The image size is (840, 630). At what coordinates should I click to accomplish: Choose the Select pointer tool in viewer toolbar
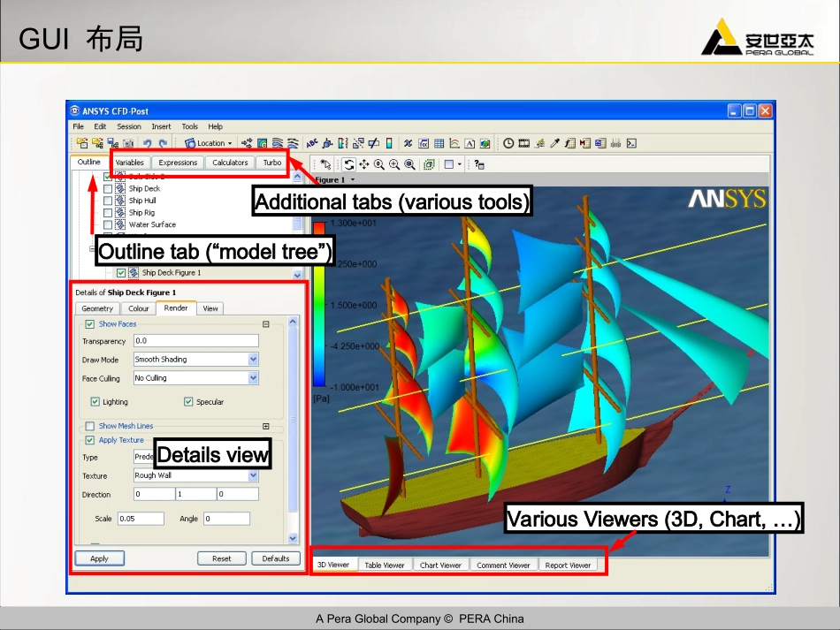point(325,164)
